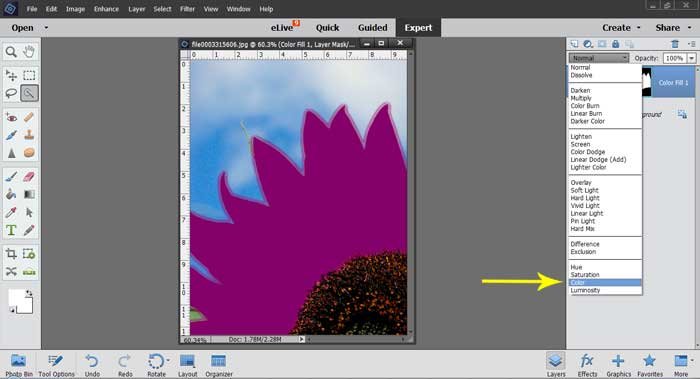700x379 pixels.
Task: Choose the Overlay blend mode
Action: (x=581, y=183)
